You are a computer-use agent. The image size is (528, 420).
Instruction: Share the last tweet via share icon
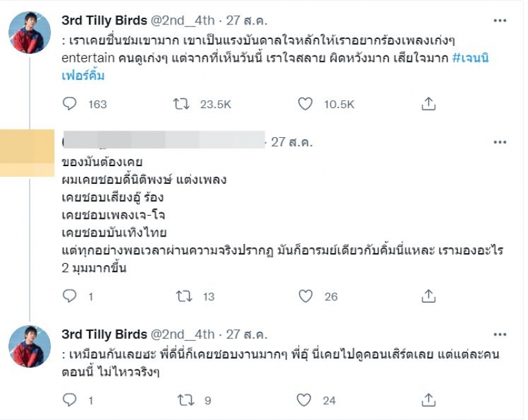tap(428, 400)
